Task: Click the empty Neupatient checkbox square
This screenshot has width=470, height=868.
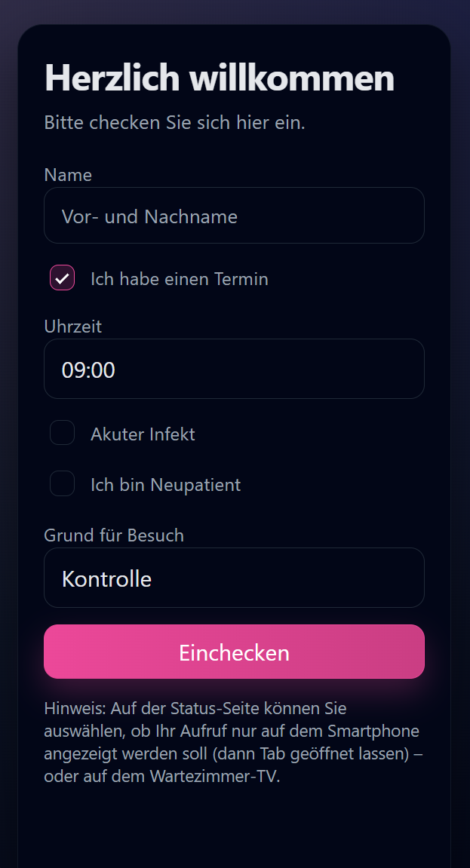Action: point(62,483)
